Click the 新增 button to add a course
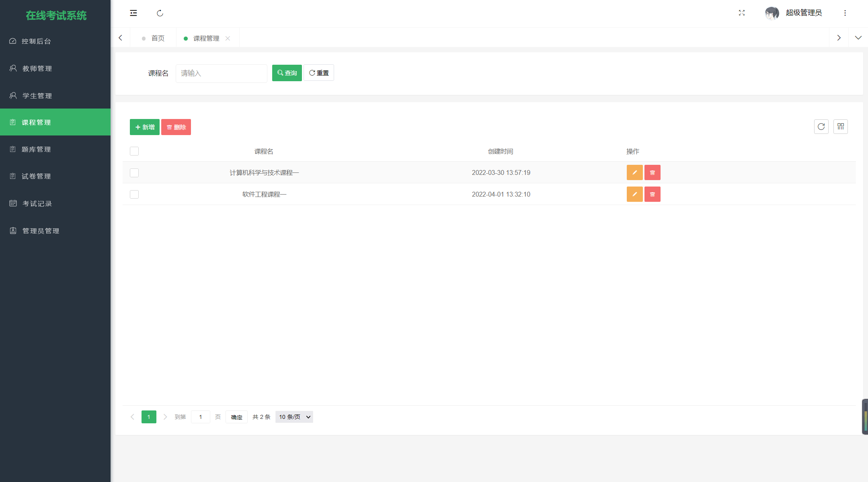 click(144, 127)
